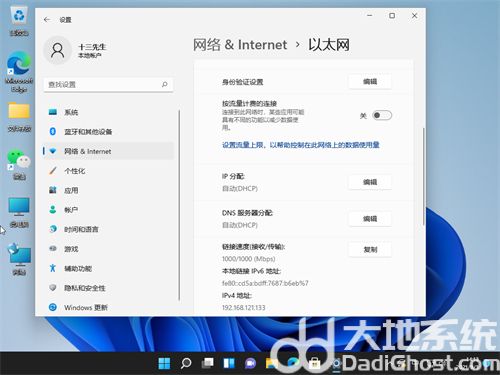The image size is (500, 375).
Task: Open the 十三先生 account avatar
Action: (x=57, y=50)
